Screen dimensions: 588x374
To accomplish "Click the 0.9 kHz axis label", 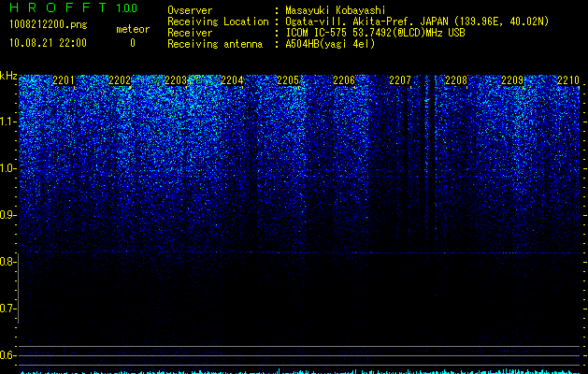I will [x=7, y=215].
